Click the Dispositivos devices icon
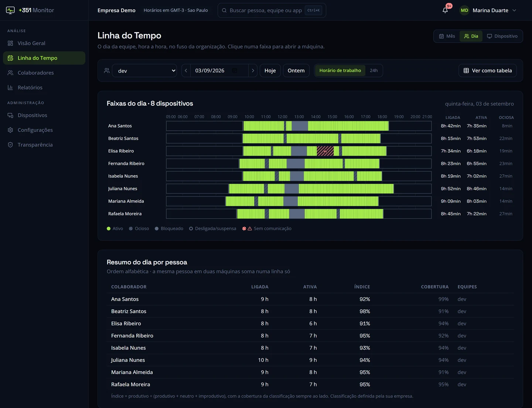Screen dimensions: 532x408 point(10,115)
